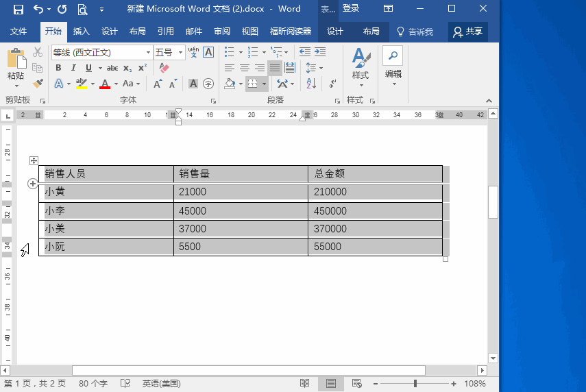Center the paragraph text
The width and height of the screenshot is (586, 392).
click(245, 68)
